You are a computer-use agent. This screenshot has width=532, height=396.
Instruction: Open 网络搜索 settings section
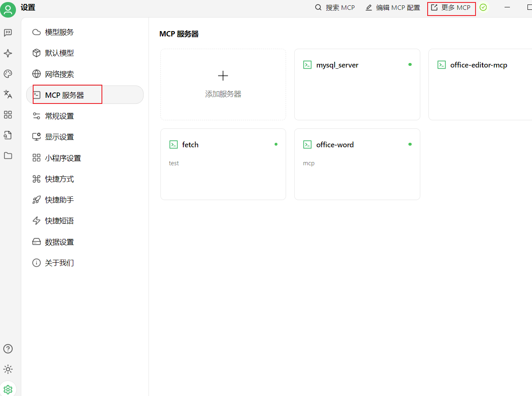pos(59,74)
